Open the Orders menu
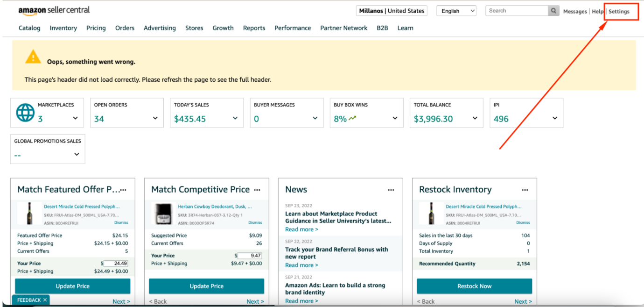This screenshot has width=644, height=307. (125, 28)
